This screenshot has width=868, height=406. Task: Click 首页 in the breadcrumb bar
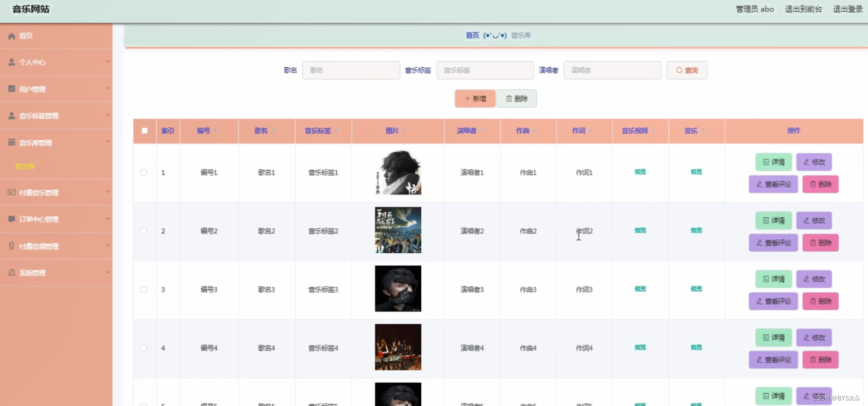coord(472,35)
